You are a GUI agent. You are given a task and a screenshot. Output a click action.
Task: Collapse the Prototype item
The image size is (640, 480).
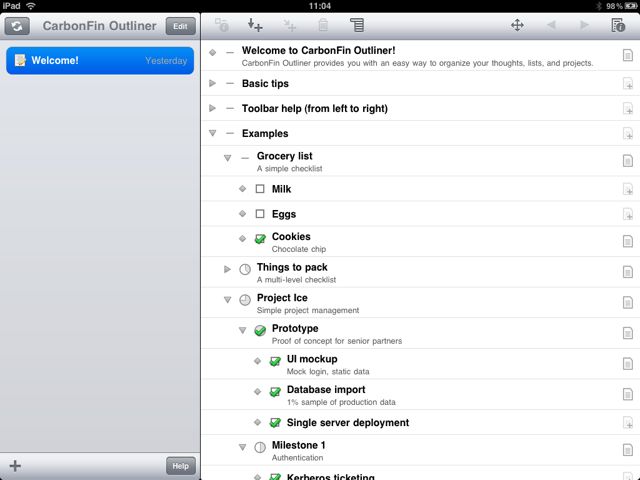coord(242,330)
